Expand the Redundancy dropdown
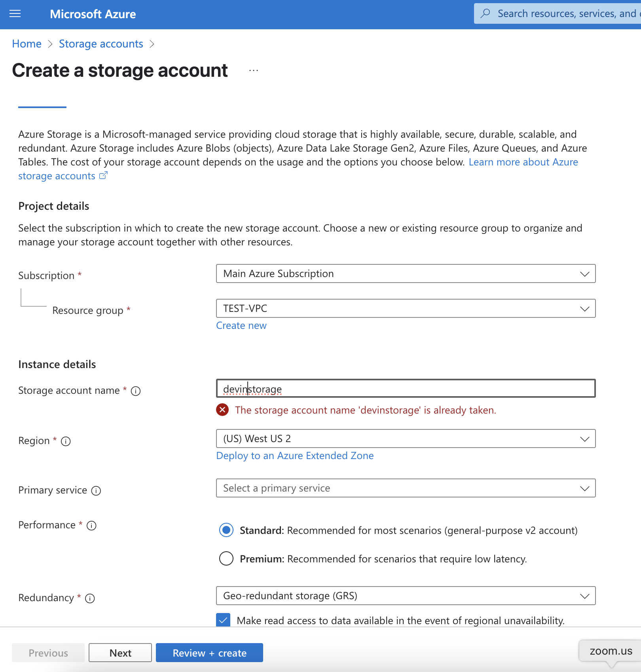641x672 pixels. [x=406, y=596]
